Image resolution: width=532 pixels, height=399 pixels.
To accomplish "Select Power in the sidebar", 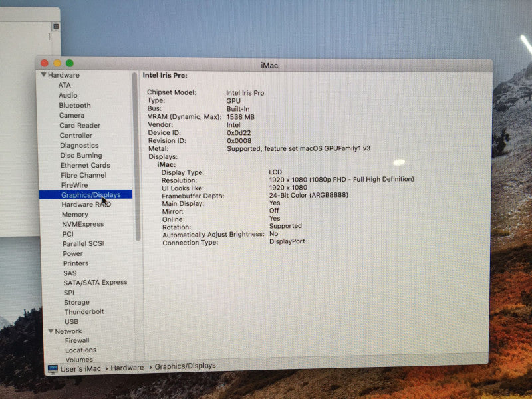I will click(72, 253).
